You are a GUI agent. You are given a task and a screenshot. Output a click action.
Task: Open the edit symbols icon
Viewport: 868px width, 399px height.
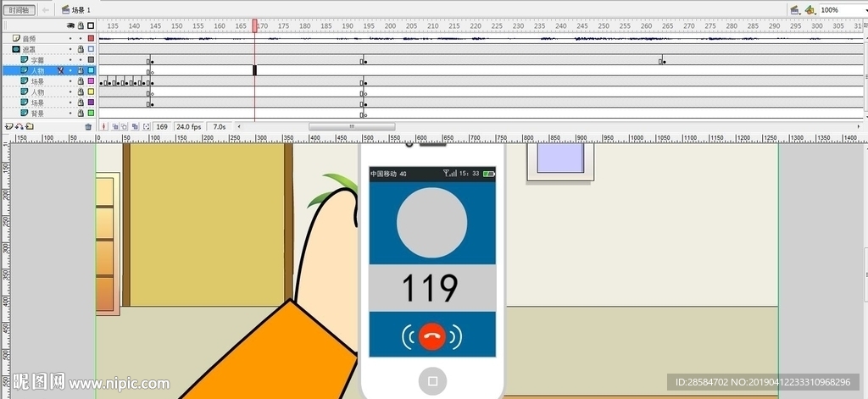point(810,10)
